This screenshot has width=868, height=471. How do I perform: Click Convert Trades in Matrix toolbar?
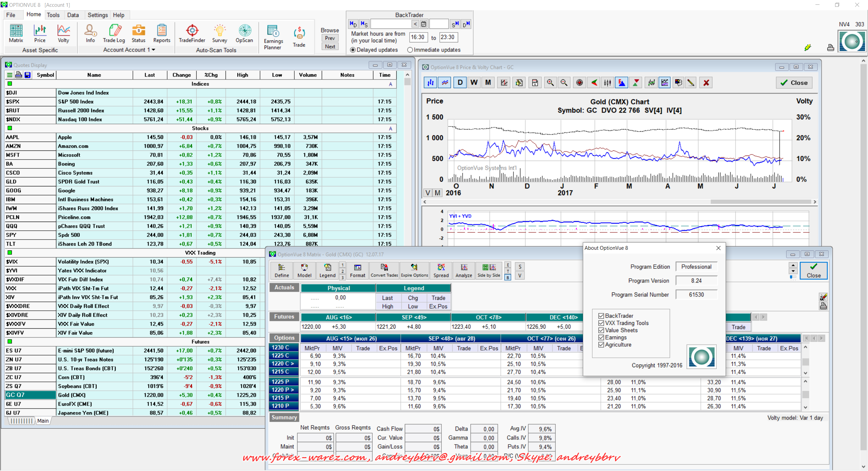(384, 270)
